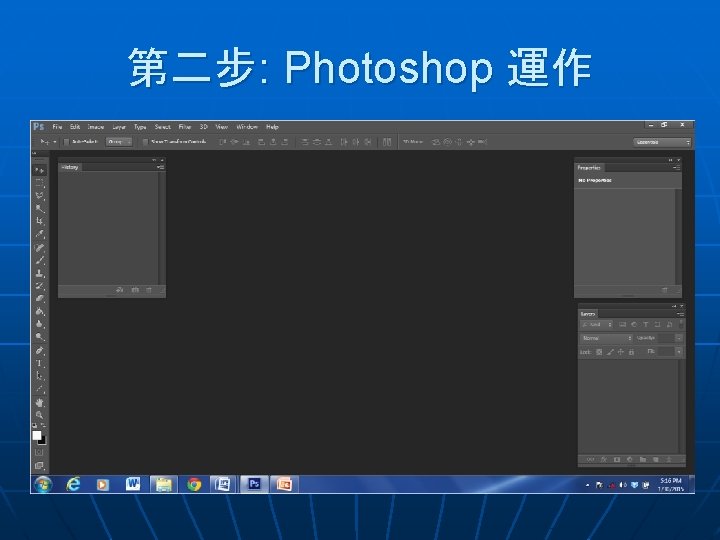The width and height of the screenshot is (720, 540).
Task: Select the Pen tool
Action: coord(39,351)
